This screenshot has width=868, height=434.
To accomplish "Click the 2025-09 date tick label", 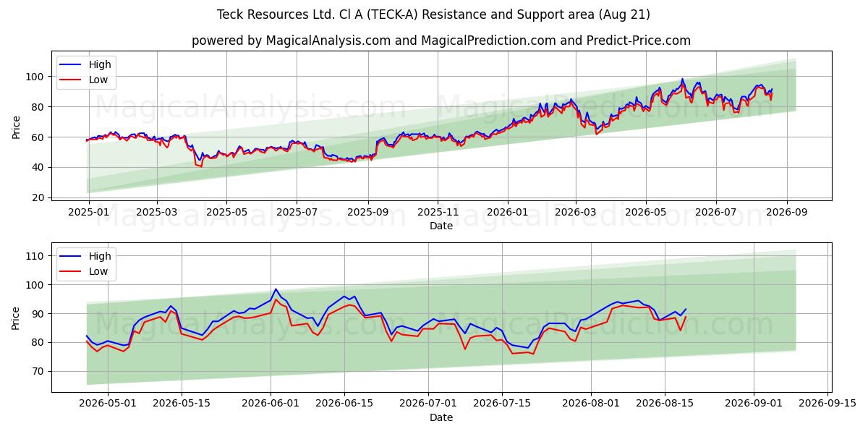I will 367,212.
